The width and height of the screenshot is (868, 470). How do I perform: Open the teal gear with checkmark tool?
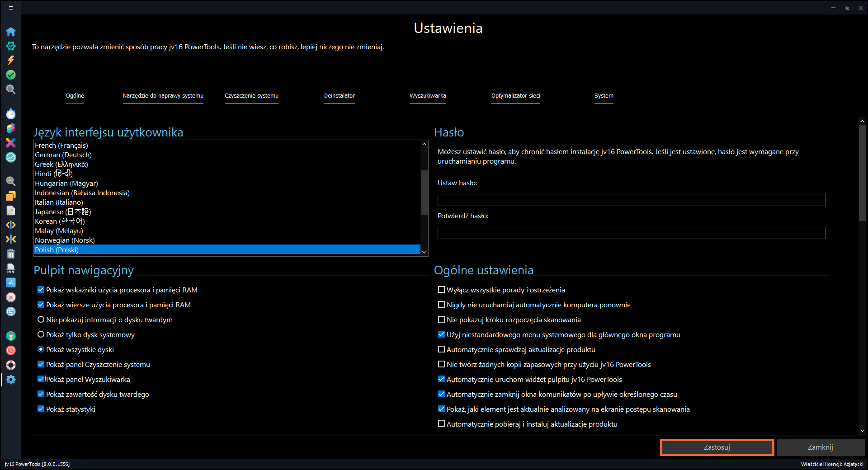11,46
